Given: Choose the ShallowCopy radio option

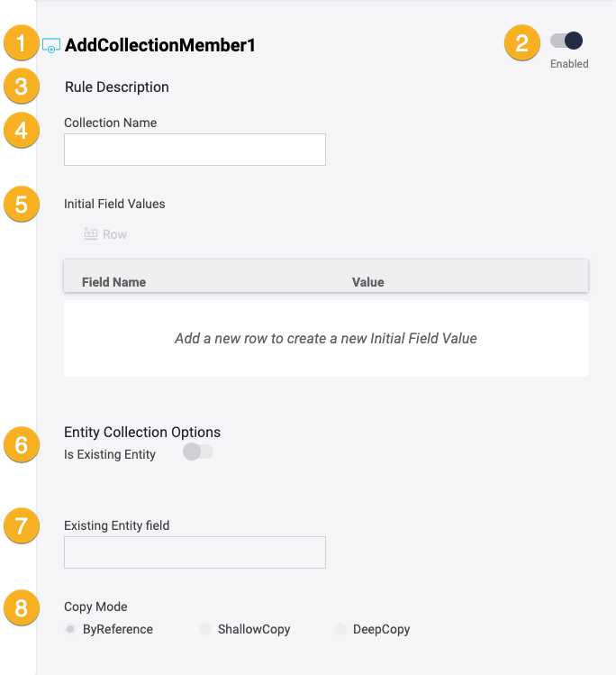Looking at the screenshot, I should pyautogui.click(x=205, y=629).
